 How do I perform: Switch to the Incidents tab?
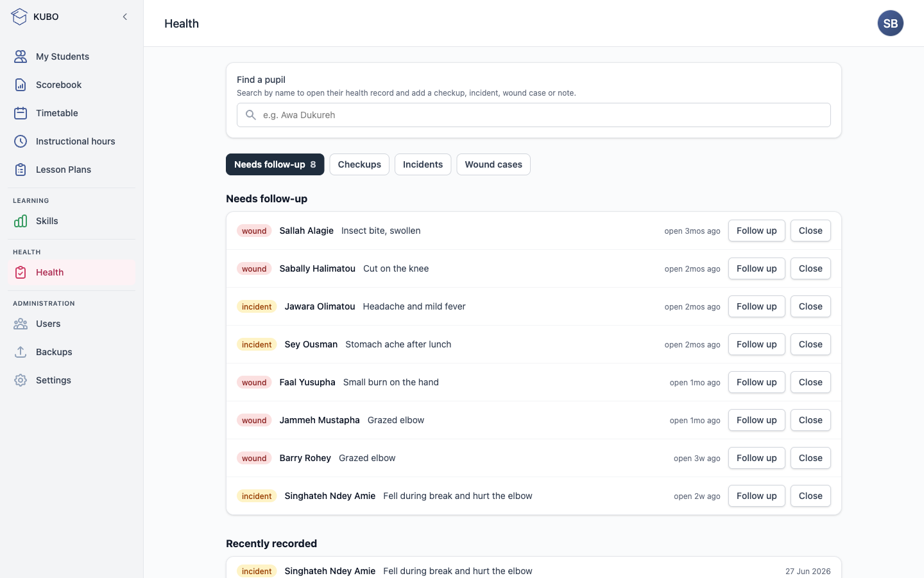click(x=423, y=164)
